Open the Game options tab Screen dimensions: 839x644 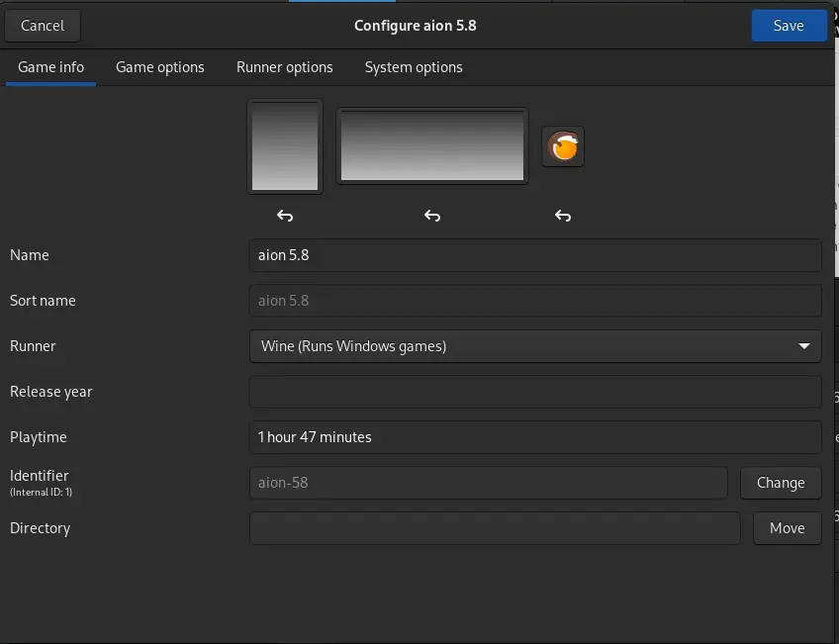(x=160, y=67)
